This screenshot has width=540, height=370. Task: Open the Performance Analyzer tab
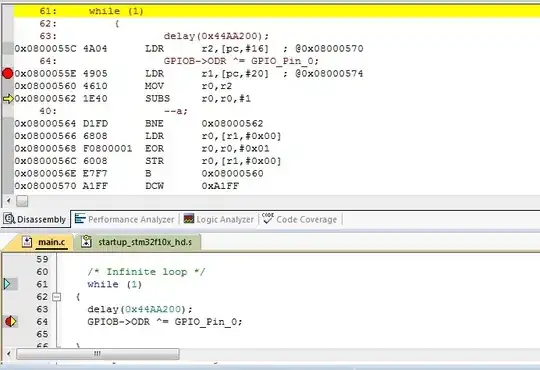pos(125,219)
